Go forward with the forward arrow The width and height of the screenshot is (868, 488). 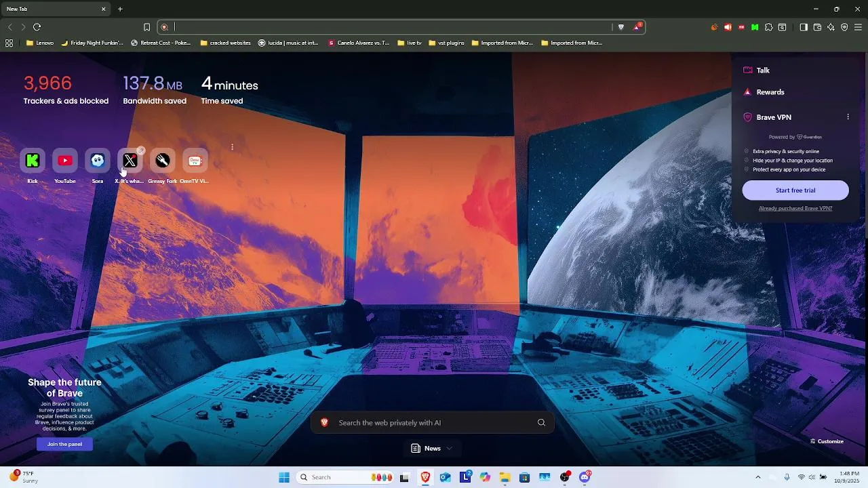(x=23, y=27)
